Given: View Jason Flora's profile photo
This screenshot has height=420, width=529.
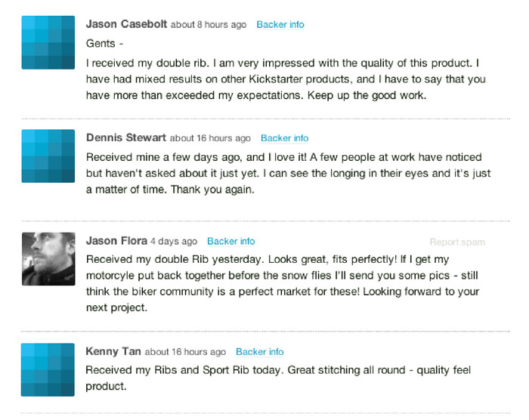Looking at the screenshot, I should click(48, 259).
